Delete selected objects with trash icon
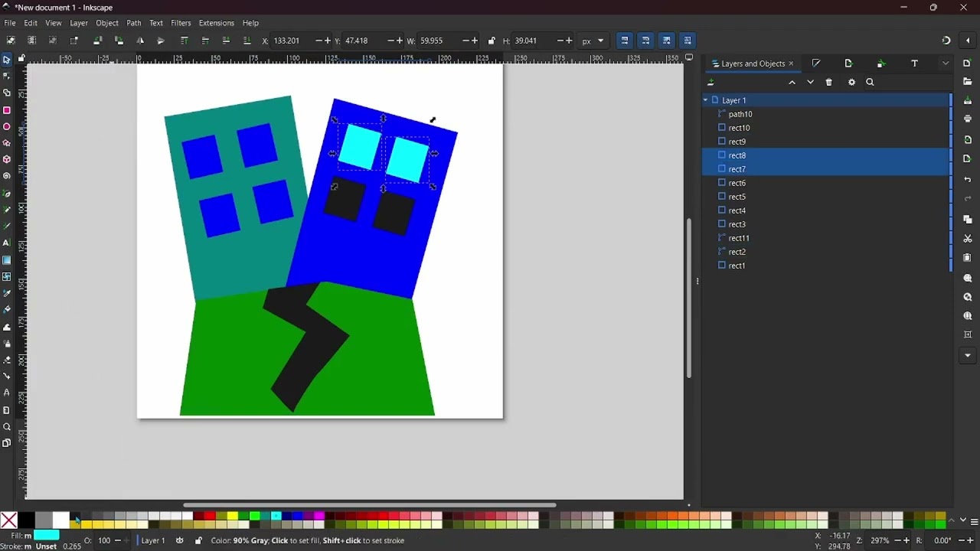Screen dimensions: 980x551 click(828, 82)
